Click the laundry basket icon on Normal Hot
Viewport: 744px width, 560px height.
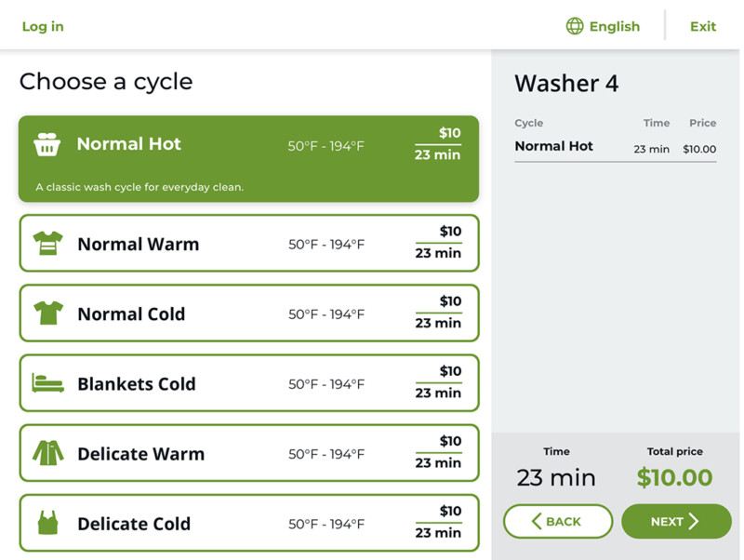[47, 144]
